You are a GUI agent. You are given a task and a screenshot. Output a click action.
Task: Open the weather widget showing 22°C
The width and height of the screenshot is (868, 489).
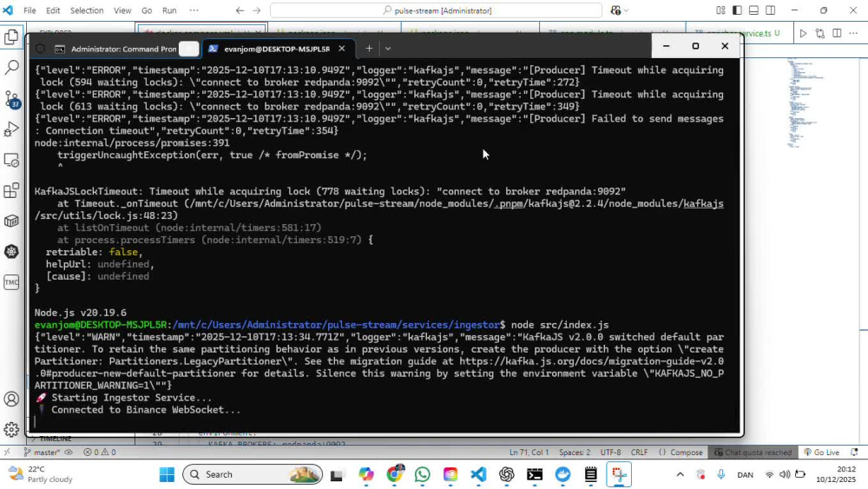[42, 474]
